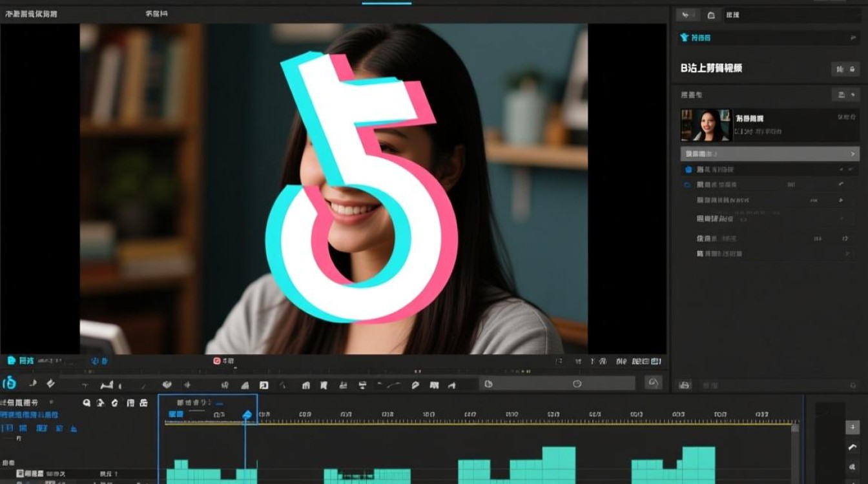The height and width of the screenshot is (484, 868).
Task: Click the button beside the B站上剪辑视频 heading
Action: (x=845, y=69)
